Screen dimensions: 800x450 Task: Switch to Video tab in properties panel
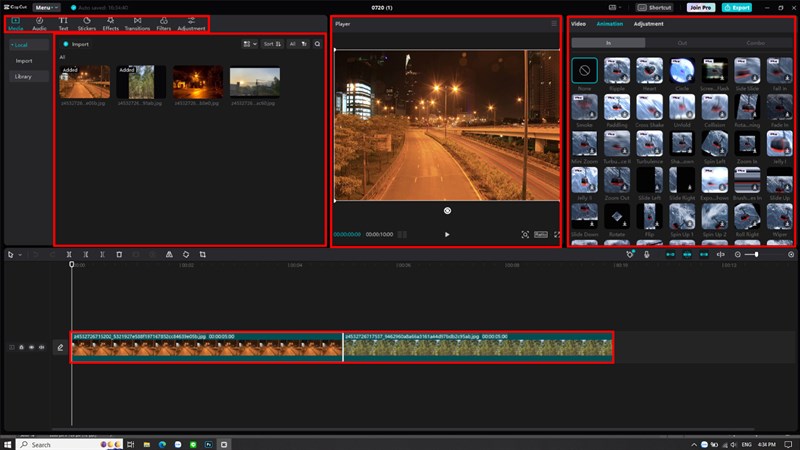(x=578, y=24)
